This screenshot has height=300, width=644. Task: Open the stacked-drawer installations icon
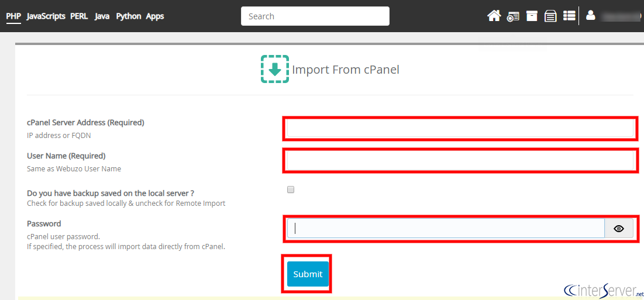(550, 16)
